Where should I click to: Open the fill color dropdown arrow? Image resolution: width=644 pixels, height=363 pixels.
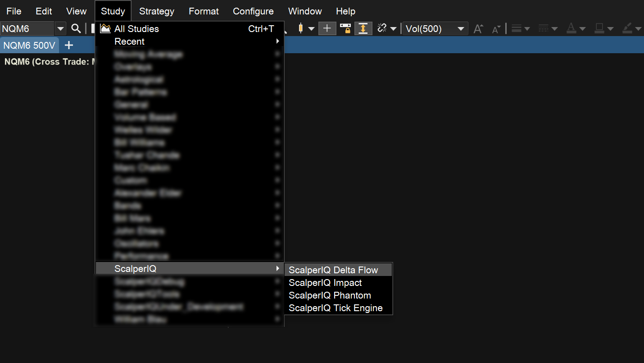point(610,29)
